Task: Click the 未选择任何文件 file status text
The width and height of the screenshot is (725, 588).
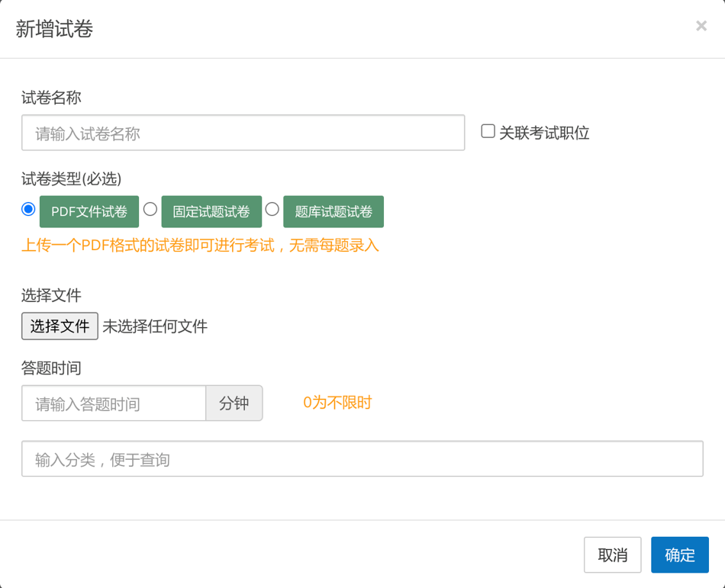Action: [155, 326]
